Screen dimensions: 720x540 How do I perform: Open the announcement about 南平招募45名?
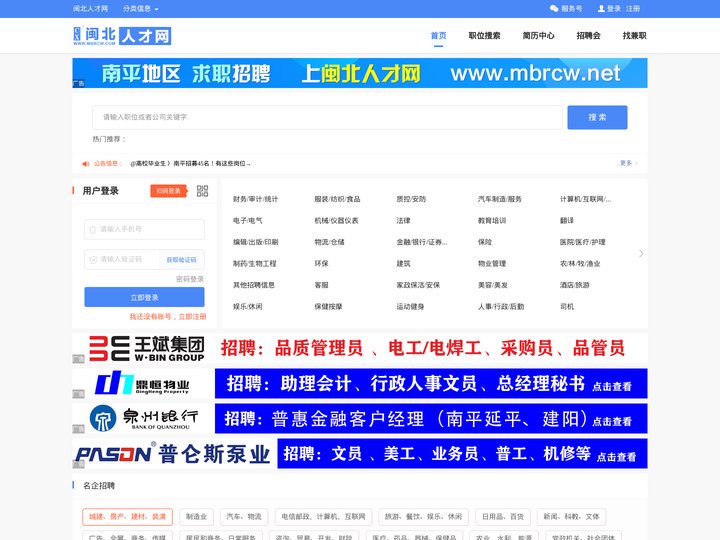click(190, 163)
